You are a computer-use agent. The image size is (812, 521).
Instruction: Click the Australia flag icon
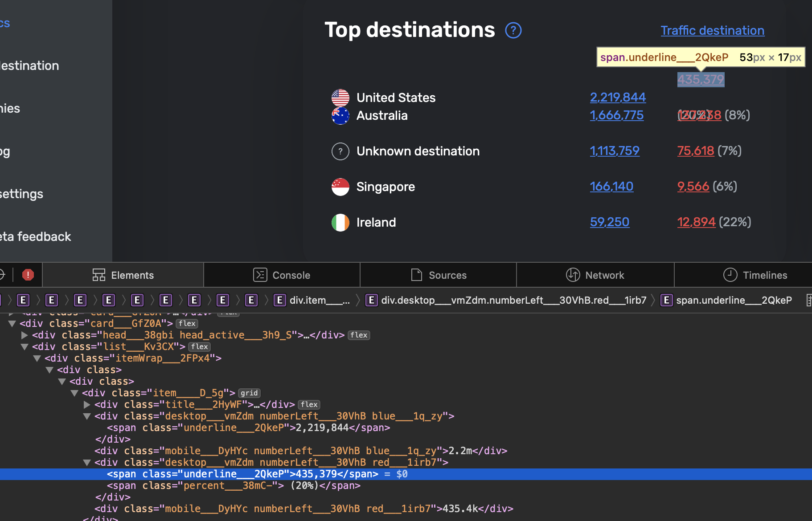pyautogui.click(x=340, y=116)
